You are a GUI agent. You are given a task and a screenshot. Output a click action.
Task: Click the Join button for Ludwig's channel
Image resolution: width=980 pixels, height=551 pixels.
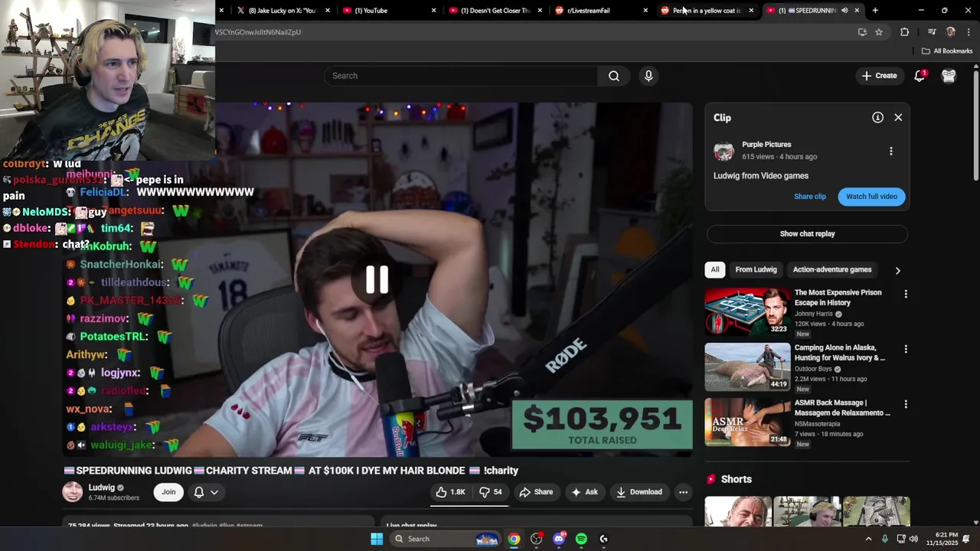click(168, 492)
